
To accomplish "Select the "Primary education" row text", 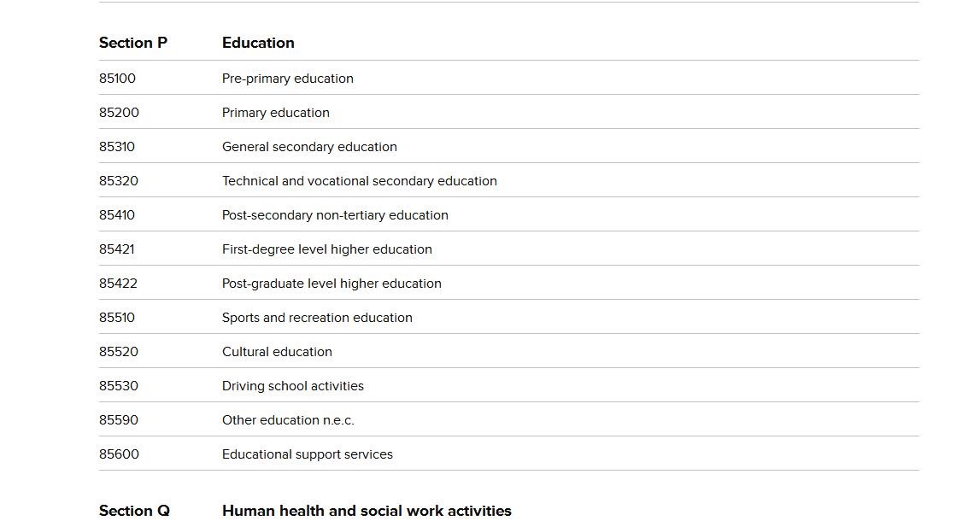I will point(275,113).
